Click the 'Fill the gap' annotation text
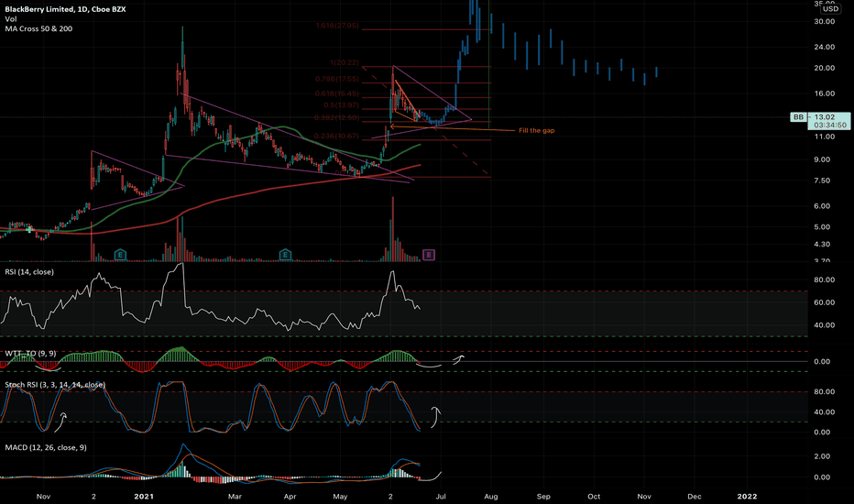 click(x=536, y=130)
